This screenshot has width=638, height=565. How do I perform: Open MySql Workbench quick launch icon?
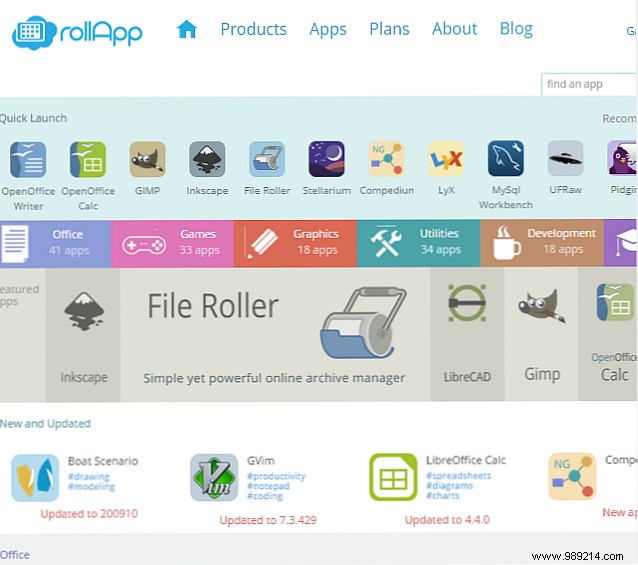505,158
